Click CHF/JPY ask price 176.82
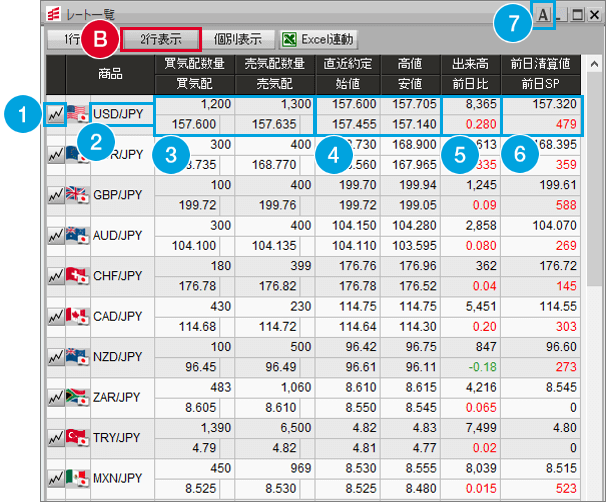 (x=277, y=286)
